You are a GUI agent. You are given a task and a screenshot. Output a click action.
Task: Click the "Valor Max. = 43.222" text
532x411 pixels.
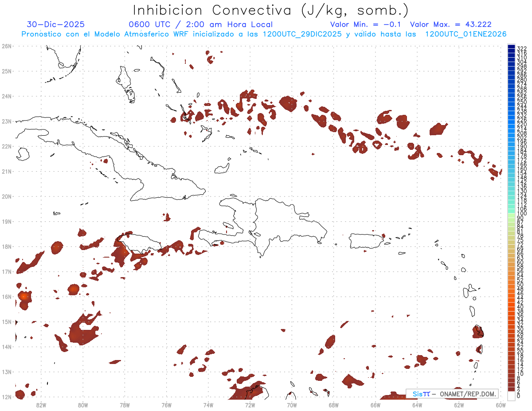[451, 24]
